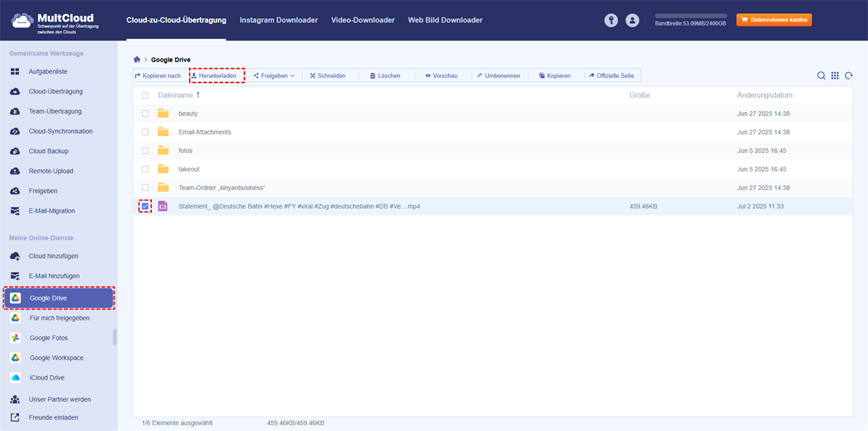The image size is (868, 431).
Task: Click Offizielle Seite toolbar button
Action: 612,75
